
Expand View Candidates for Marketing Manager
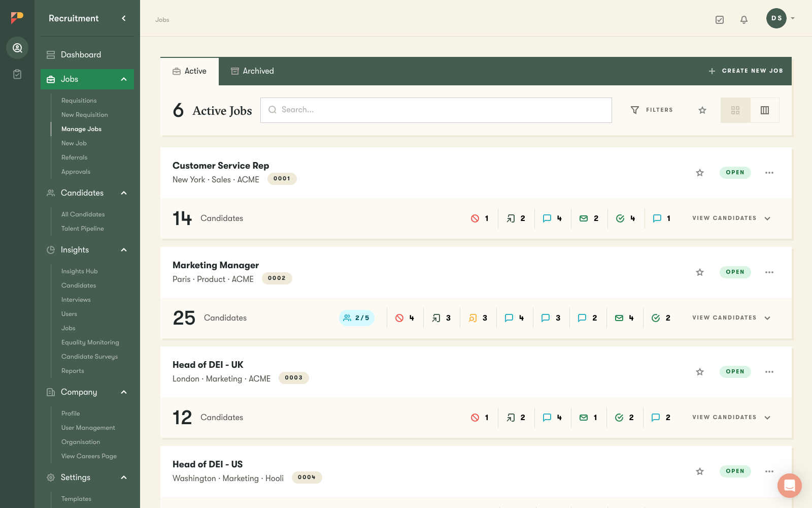tap(731, 318)
